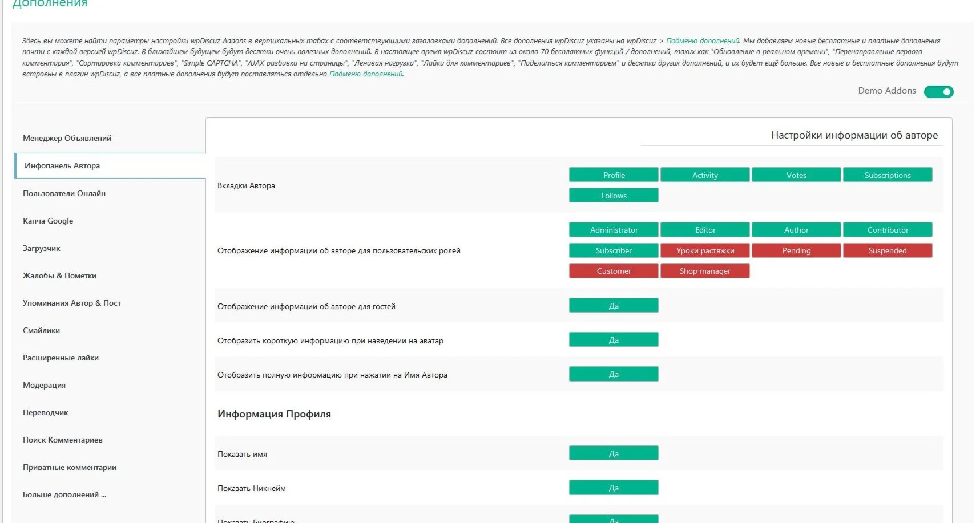
Task: Toggle Subscriptions author tab button
Action: point(888,175)
